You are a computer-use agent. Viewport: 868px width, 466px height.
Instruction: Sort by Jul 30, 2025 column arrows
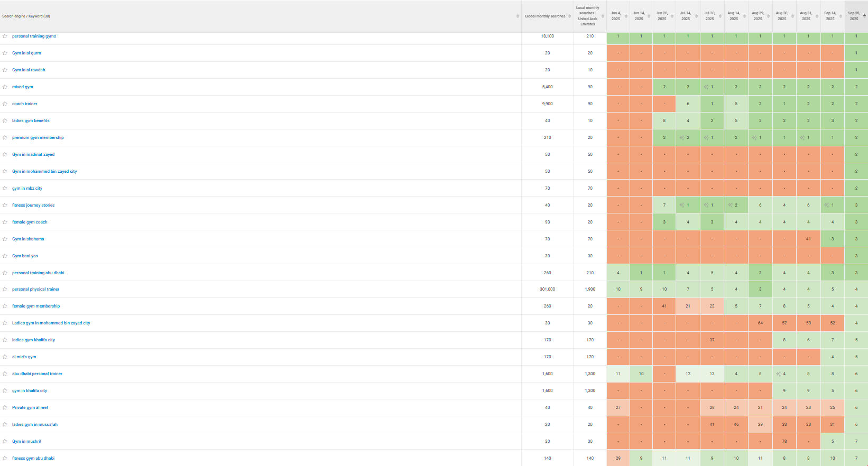tap(721, 16)
